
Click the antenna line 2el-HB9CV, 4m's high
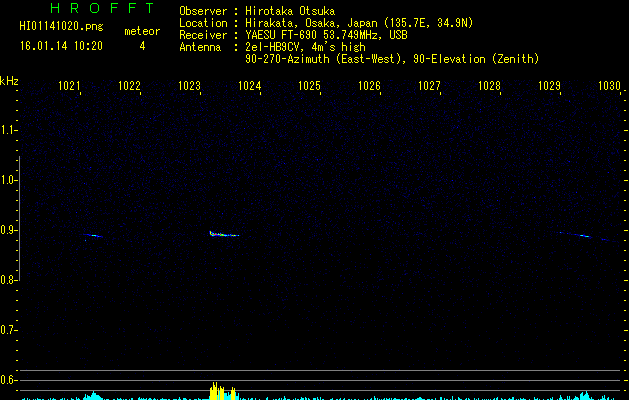305,47
